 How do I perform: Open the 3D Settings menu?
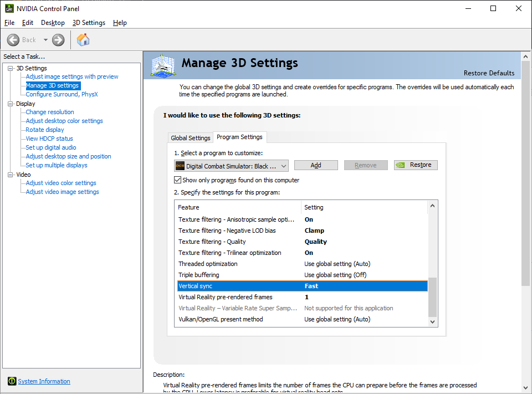coord(89,23)
